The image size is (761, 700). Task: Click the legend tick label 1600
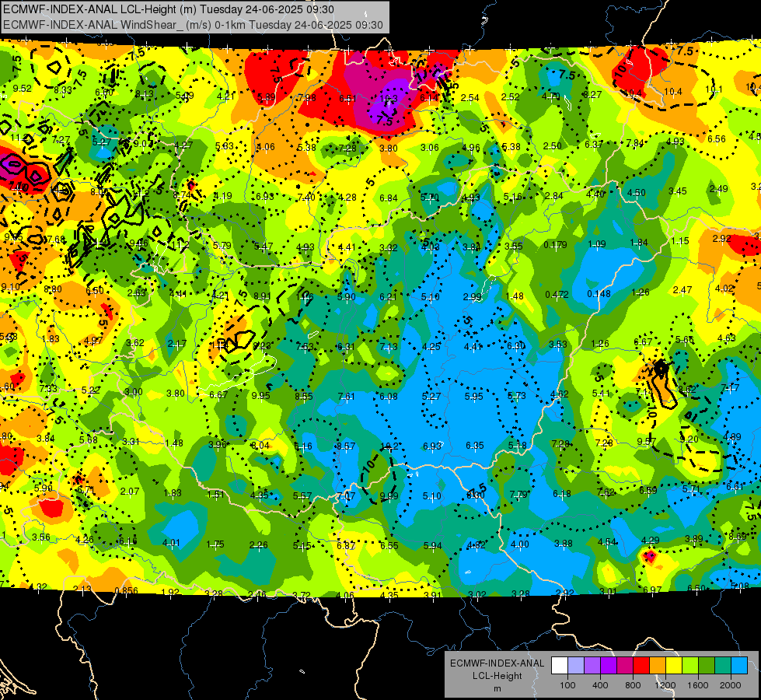pos(698,685)
